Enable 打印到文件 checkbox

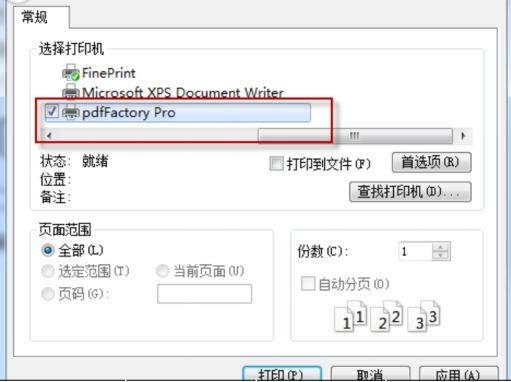pyautogui.click(x=276, y=164)
